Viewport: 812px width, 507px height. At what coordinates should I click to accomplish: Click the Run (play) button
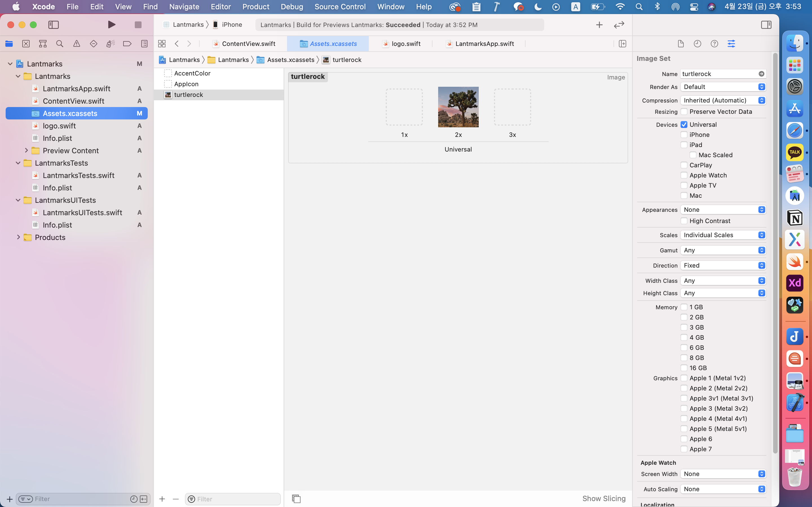coord(112,25)
